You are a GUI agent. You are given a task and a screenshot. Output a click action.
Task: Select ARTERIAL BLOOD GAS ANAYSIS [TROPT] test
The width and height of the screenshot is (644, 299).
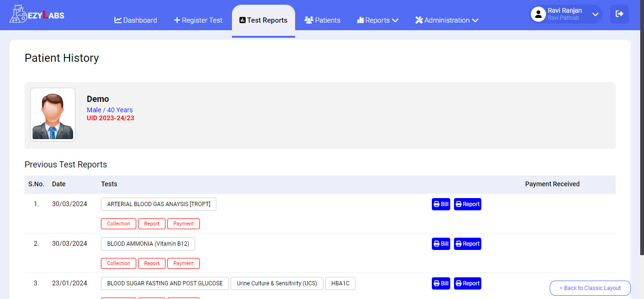coord(158,204)
